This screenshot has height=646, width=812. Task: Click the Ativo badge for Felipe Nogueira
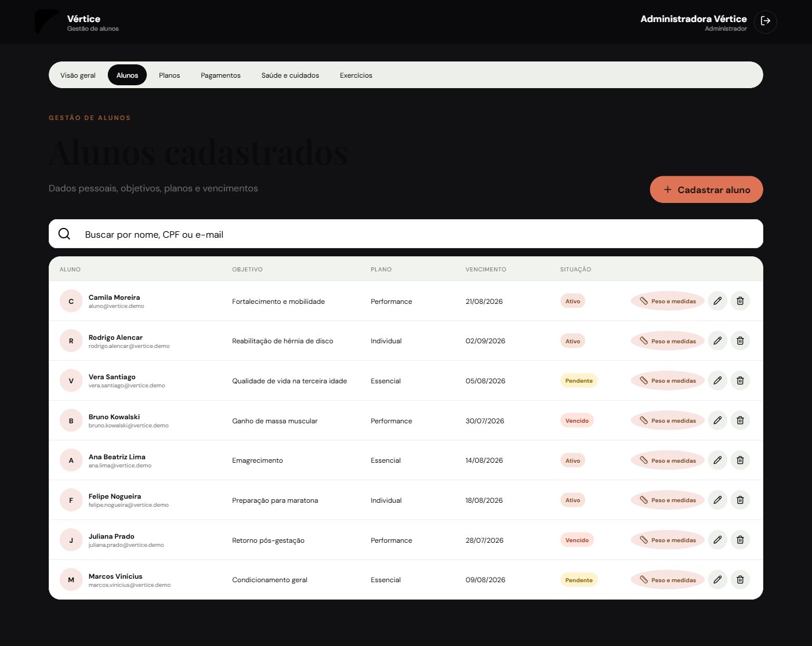[572, 500]
